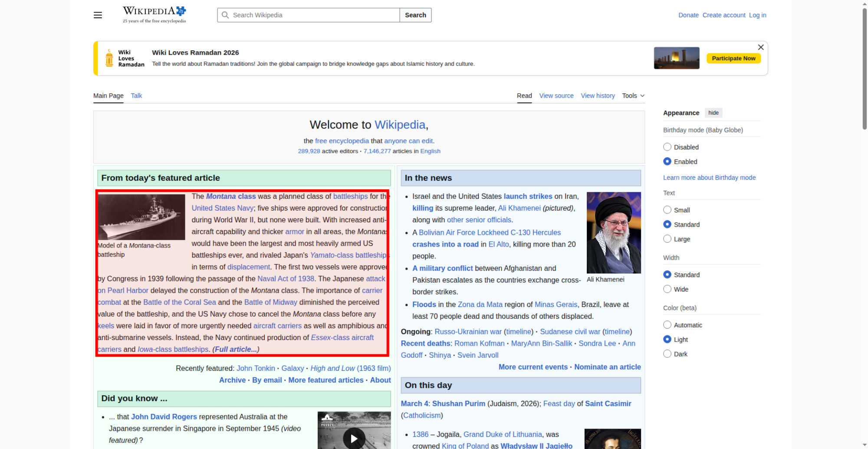
Task: Select Disabled for Birthday mode
Action: (667, 147)
